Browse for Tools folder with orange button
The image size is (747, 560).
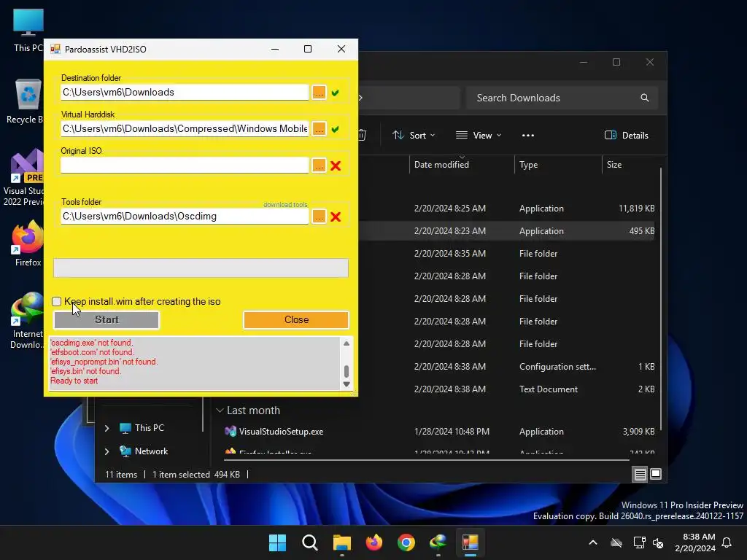click(x=319, y=217)
